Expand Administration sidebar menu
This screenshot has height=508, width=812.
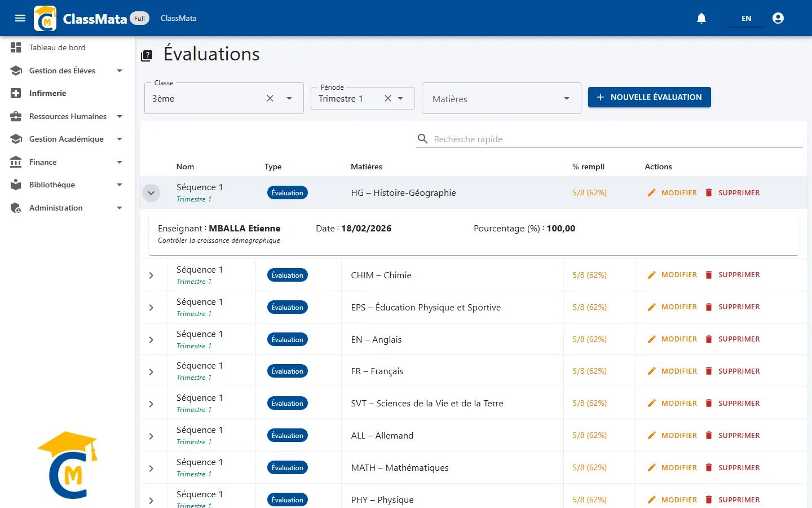pyautogui.click(x=68, y=208)
